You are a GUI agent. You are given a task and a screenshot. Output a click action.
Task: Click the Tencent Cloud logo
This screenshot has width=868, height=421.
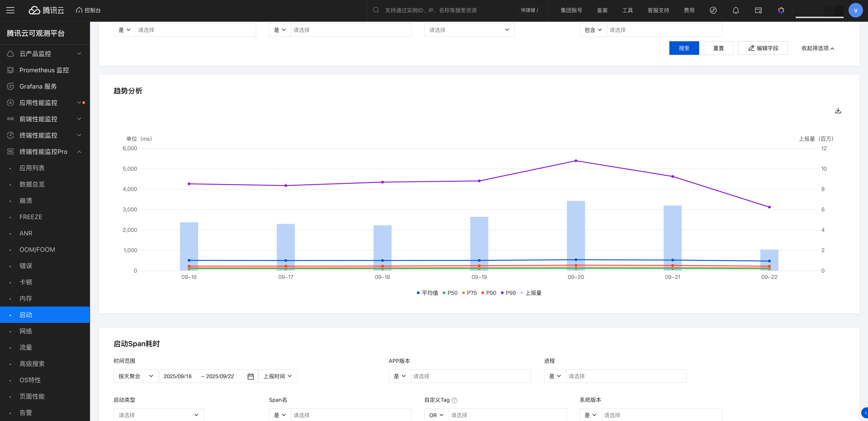click(x=46, y=10)
